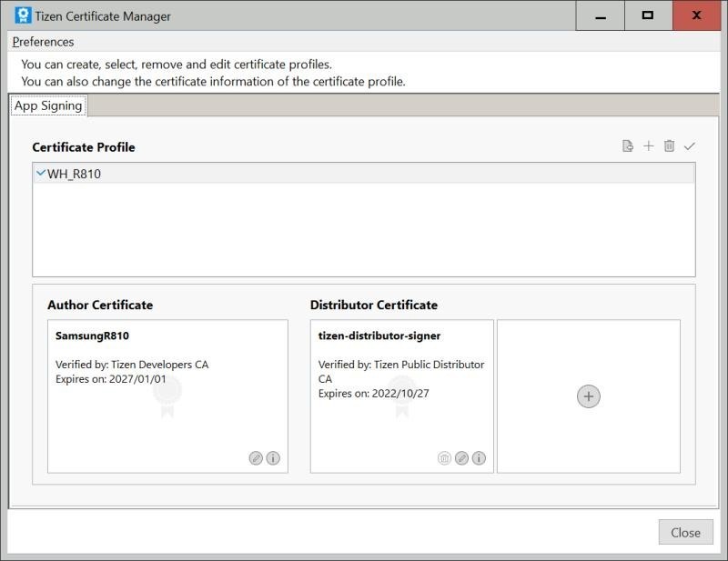Maximize the Tizen Certificate Manager window

[x=648, y=15]
